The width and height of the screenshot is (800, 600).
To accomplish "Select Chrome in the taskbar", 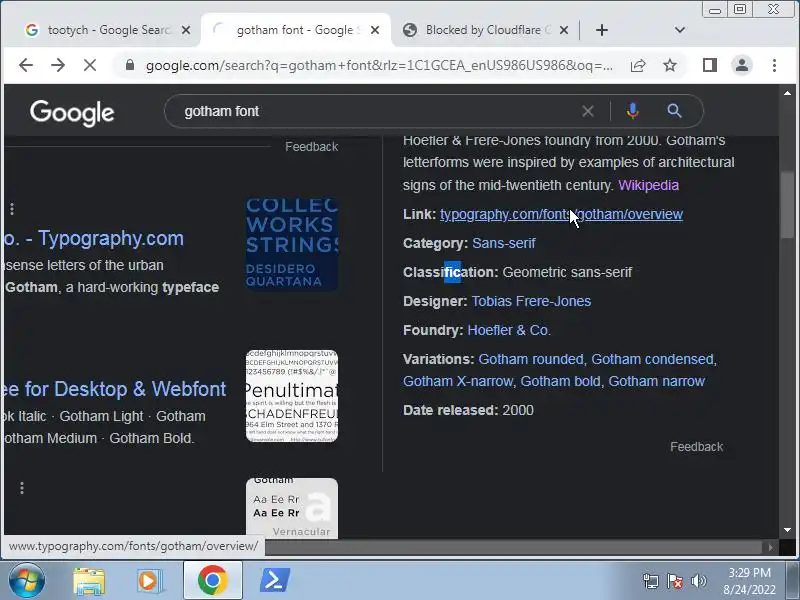I will point(213,581).
